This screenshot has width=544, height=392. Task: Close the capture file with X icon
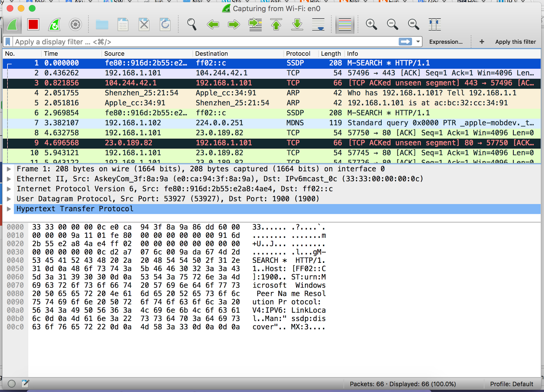point(144,24)
